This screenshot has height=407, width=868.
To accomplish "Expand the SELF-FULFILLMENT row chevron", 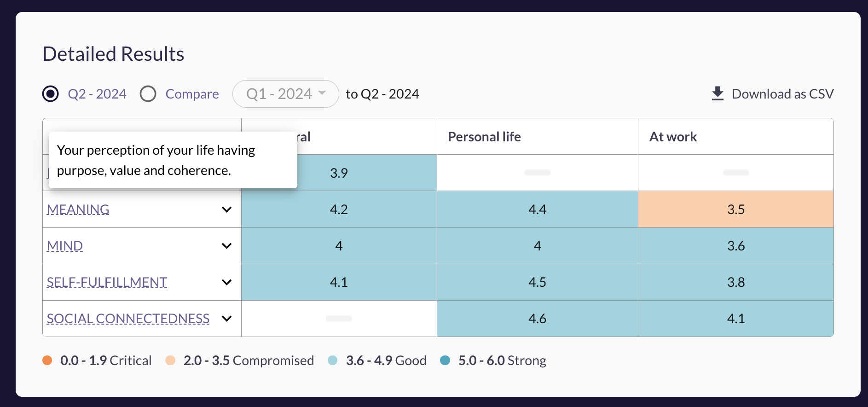I will (x=226, y=282).
